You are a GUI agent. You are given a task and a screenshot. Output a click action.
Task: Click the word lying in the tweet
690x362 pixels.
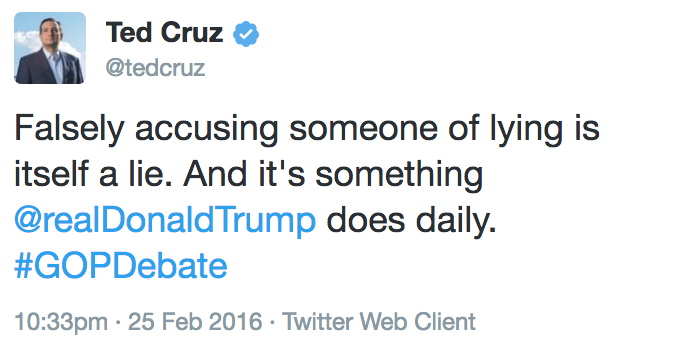pos(526,130)
